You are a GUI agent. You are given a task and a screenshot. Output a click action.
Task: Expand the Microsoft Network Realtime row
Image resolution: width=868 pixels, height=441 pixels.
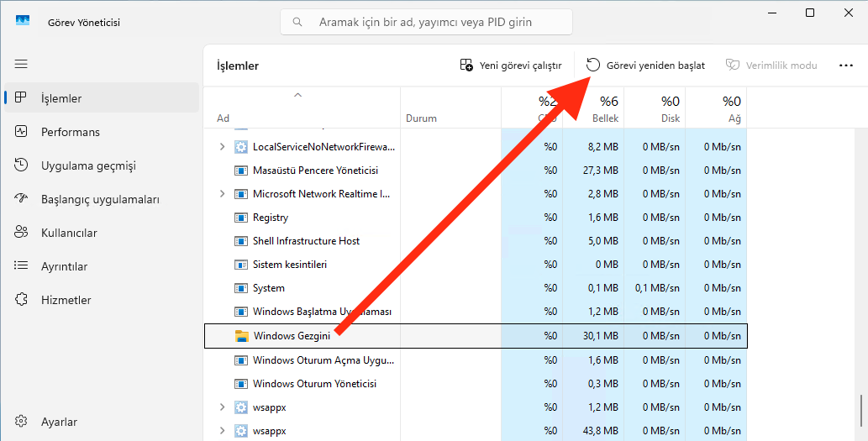222,194
